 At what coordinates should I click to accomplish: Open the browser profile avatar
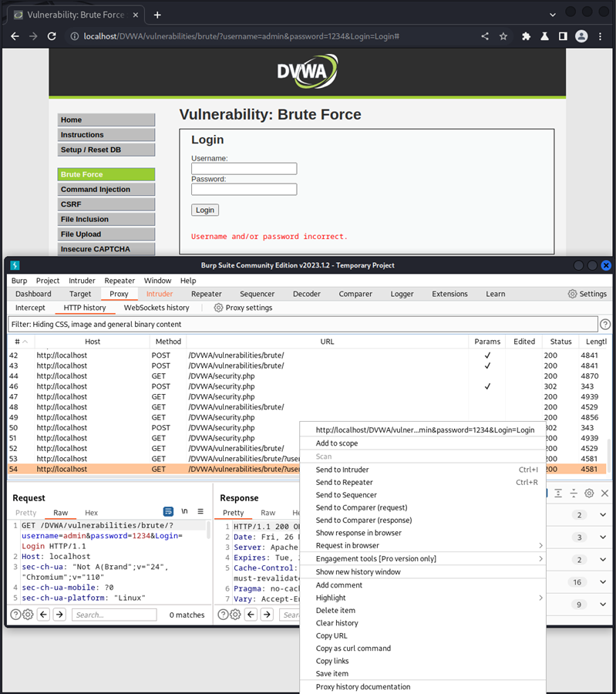tap(581, 36)
